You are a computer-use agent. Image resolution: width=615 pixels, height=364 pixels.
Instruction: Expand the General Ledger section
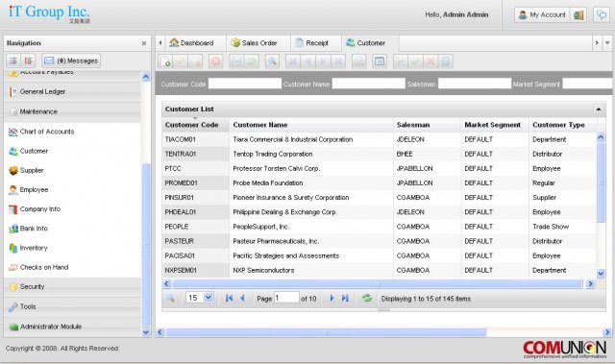[x=72, y=91]
